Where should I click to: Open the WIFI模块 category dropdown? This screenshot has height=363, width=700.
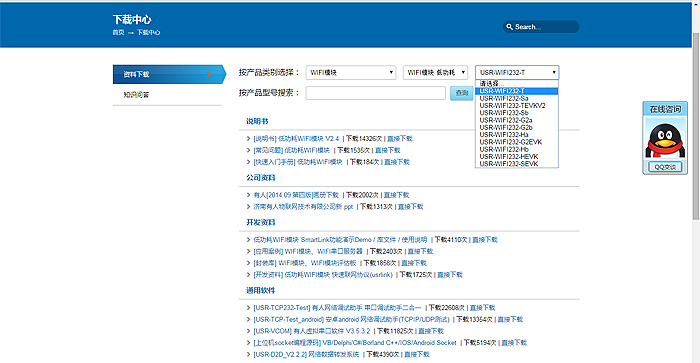click(x=351, y=72)
